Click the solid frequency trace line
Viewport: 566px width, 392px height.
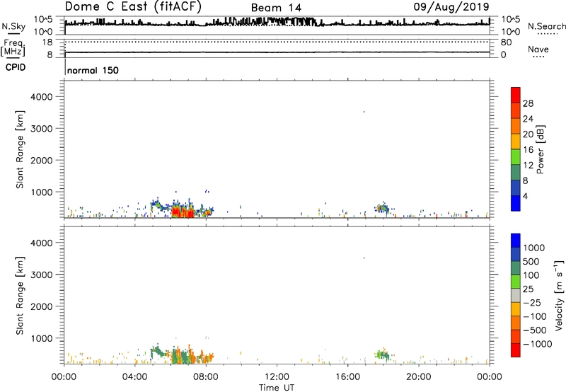tap(277, 52)
